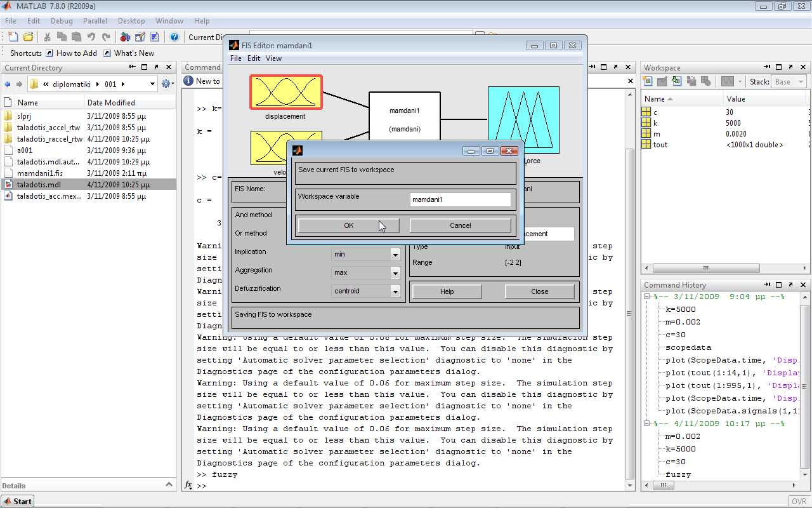Minimize Workspace panel to side
The height and width of the screenshot is (508, 812).
766,67
